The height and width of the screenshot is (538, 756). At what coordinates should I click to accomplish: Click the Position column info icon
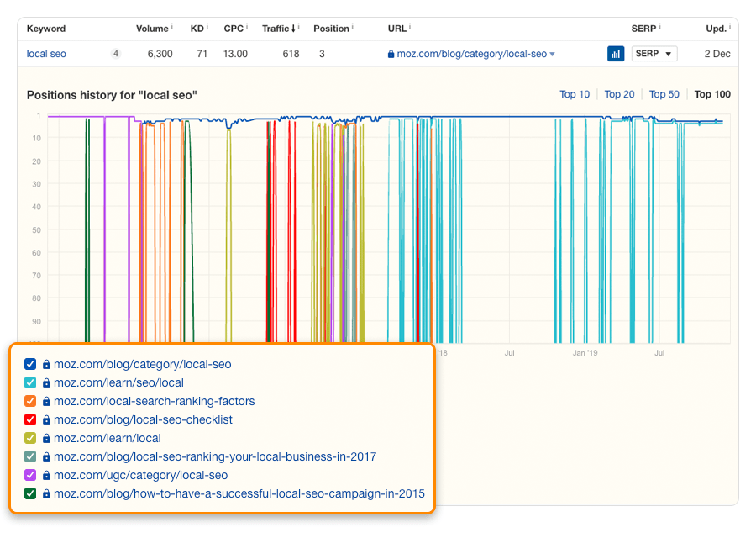[x=353, y=24]
